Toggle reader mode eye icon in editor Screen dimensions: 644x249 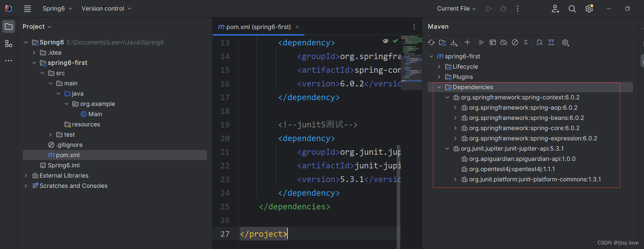(386, 41)
